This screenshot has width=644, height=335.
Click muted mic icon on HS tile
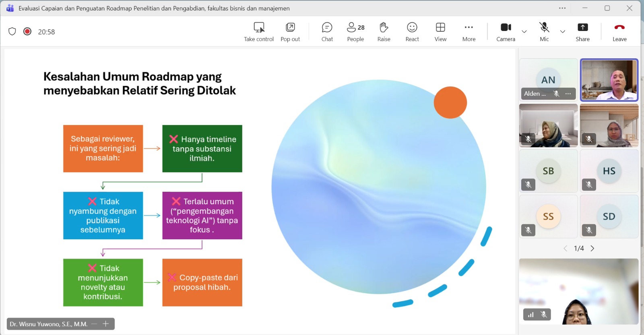589,185
